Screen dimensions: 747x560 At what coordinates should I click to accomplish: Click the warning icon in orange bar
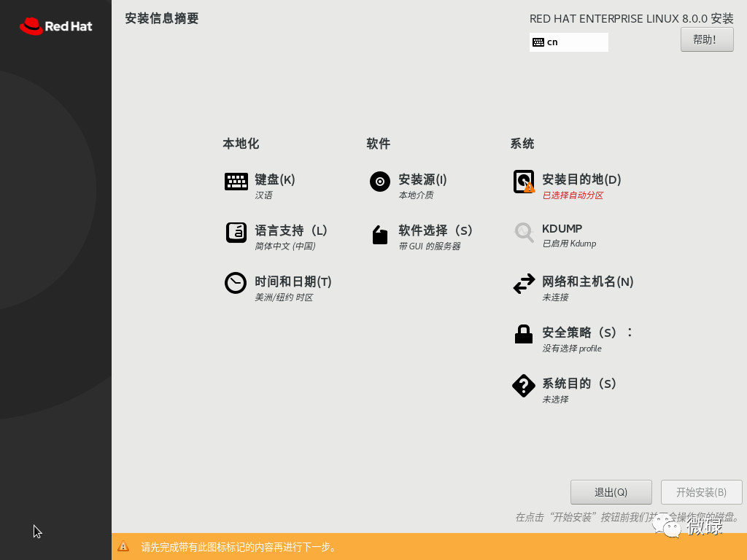[123, 546]
